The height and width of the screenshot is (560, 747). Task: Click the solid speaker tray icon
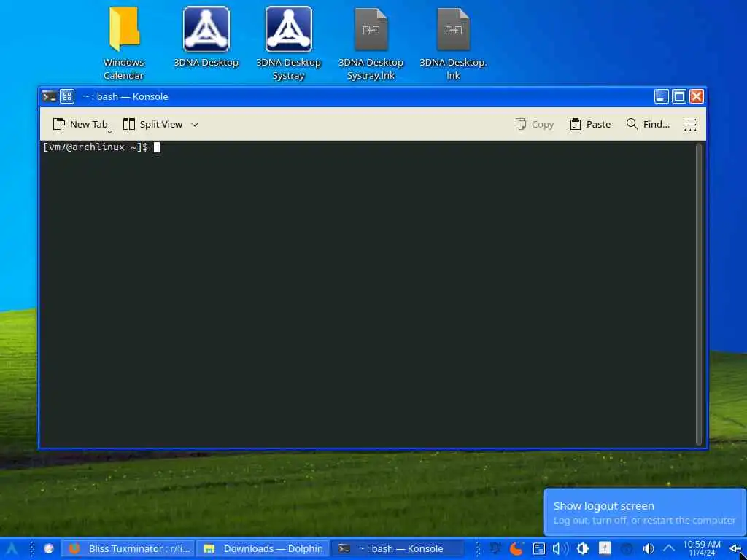(649, 549)
